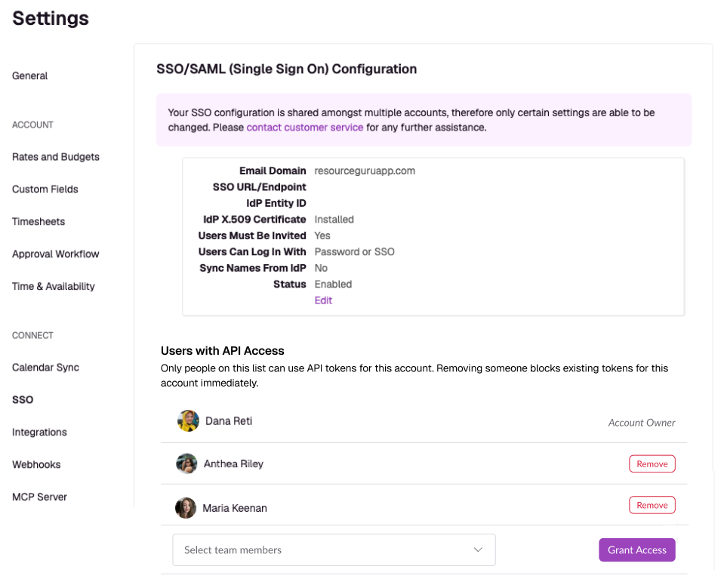Open MCP Server settings
The image size is (724, 588).
pyautogui.click(x=40, y=497)
